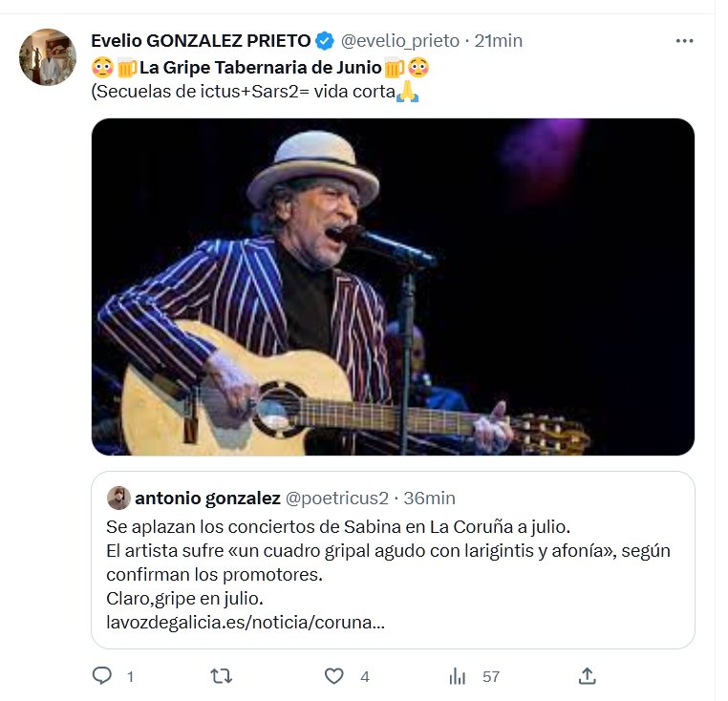This screenshot has height=701, width=728.
Task: Click the share upload icon
Action: coord(588,676)
